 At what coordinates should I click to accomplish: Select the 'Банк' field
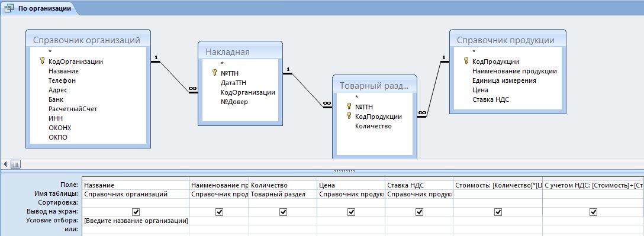56,99
